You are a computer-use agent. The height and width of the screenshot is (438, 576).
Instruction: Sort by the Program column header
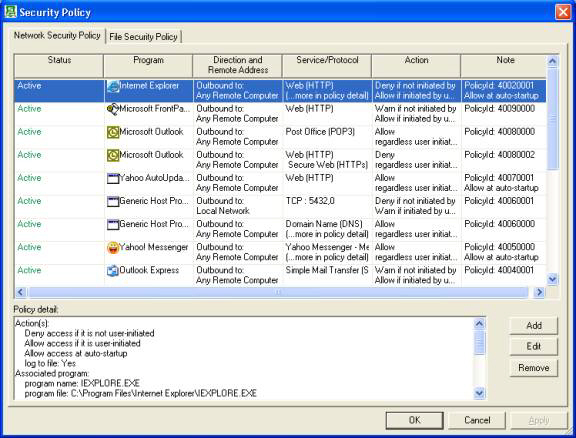coord(148,65)
